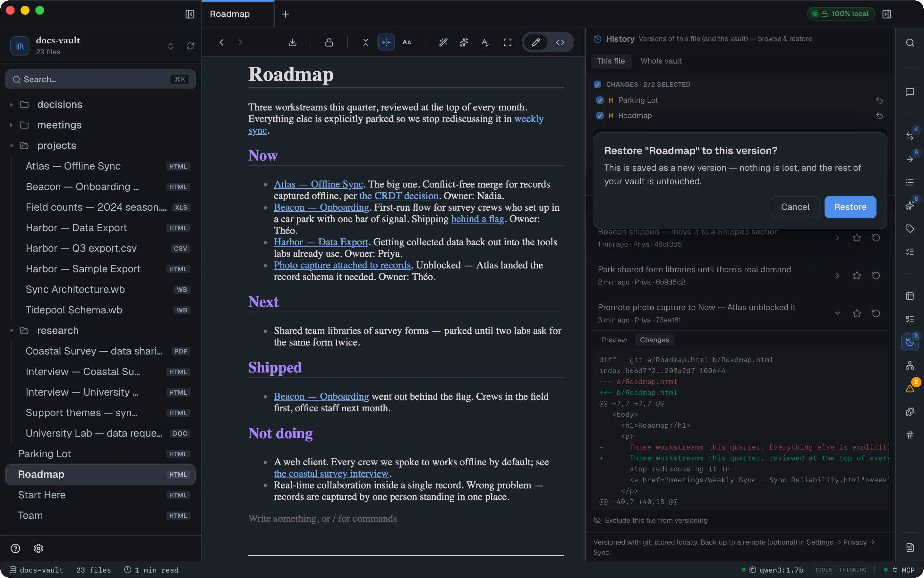
Task: Follow the 'the CRDT decision' link
Action: pyautogui.click(x=398, y=196)
